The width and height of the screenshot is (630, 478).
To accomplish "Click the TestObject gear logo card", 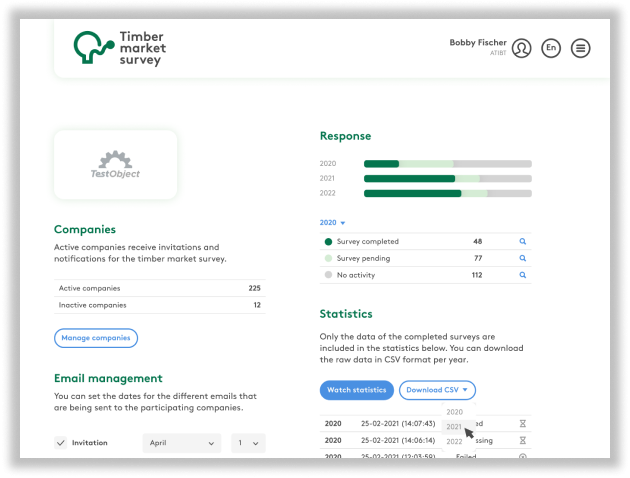I will [116, 165].
